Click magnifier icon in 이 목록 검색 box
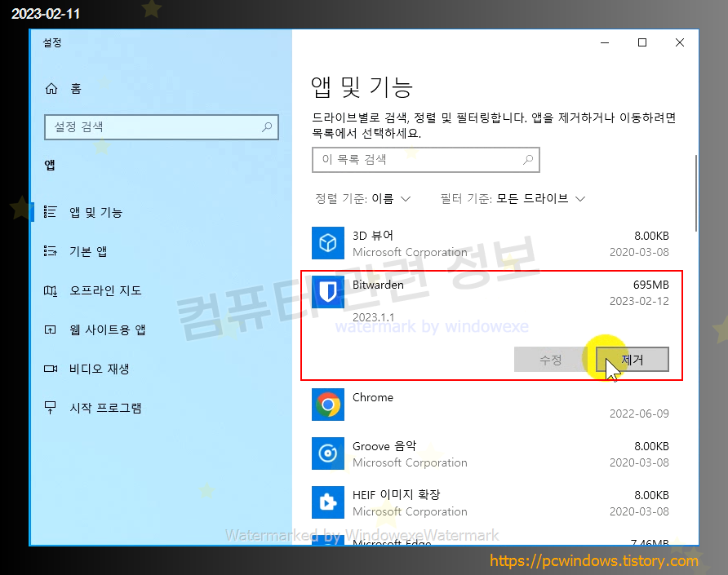The height and width of the screenshot is (575, 728). (x=528, y=160)
